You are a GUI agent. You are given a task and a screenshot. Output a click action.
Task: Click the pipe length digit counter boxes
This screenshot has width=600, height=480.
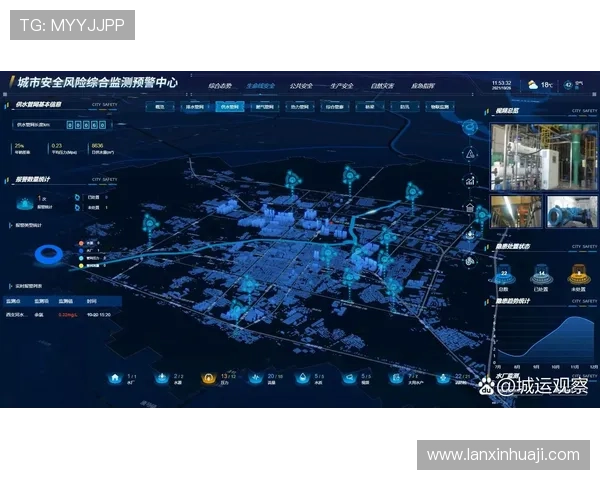click(86, 125)
